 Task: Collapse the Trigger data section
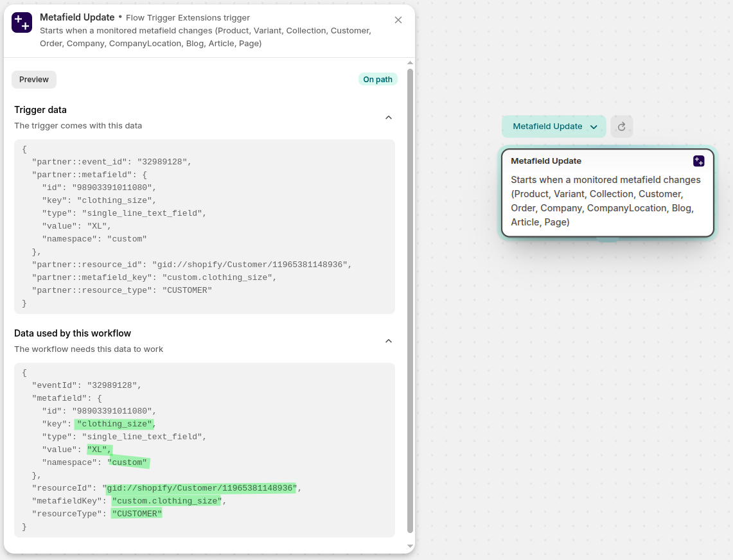(388, 118)
